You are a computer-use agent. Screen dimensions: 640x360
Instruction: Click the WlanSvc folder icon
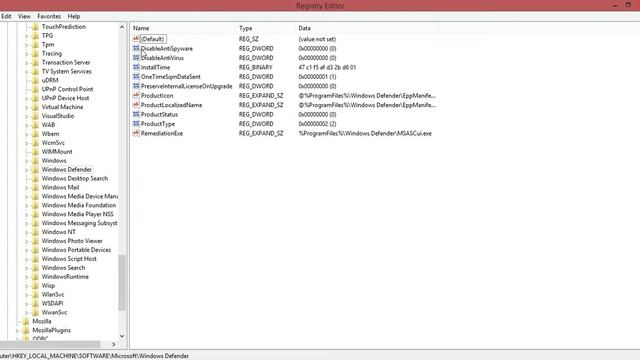[35, 295]
